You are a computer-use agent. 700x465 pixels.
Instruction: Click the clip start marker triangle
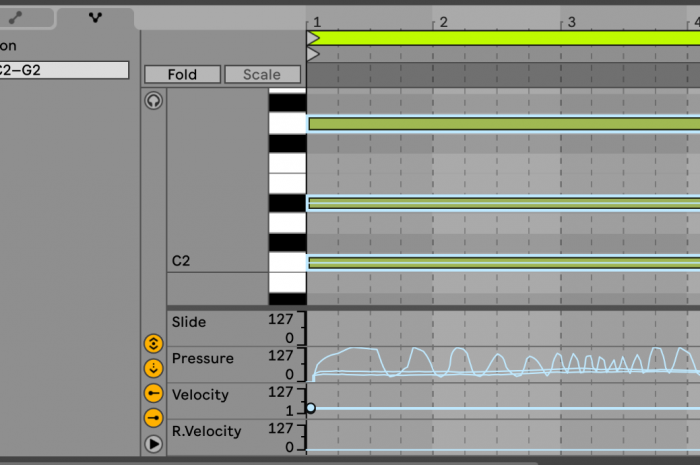pos(313,54)
